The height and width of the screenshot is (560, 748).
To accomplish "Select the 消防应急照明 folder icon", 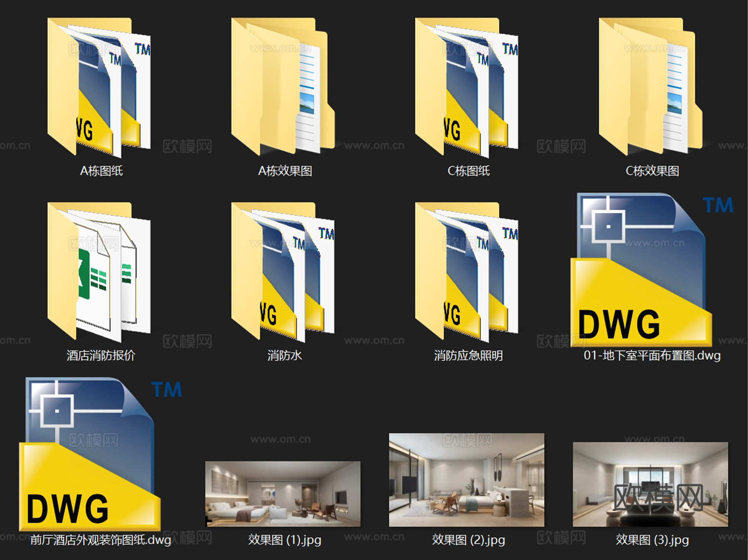I will [x=467, y=272].
